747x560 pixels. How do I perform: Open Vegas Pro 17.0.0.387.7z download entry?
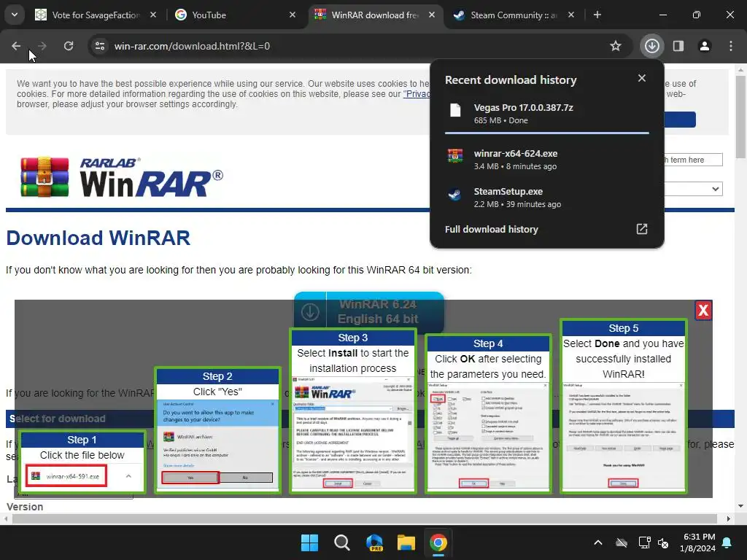coord(546,113)
